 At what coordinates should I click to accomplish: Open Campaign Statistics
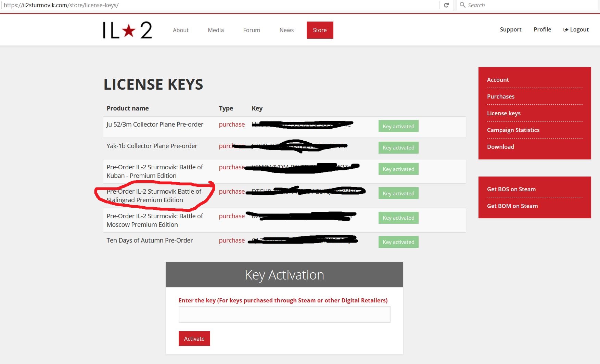tap(513, 130)
